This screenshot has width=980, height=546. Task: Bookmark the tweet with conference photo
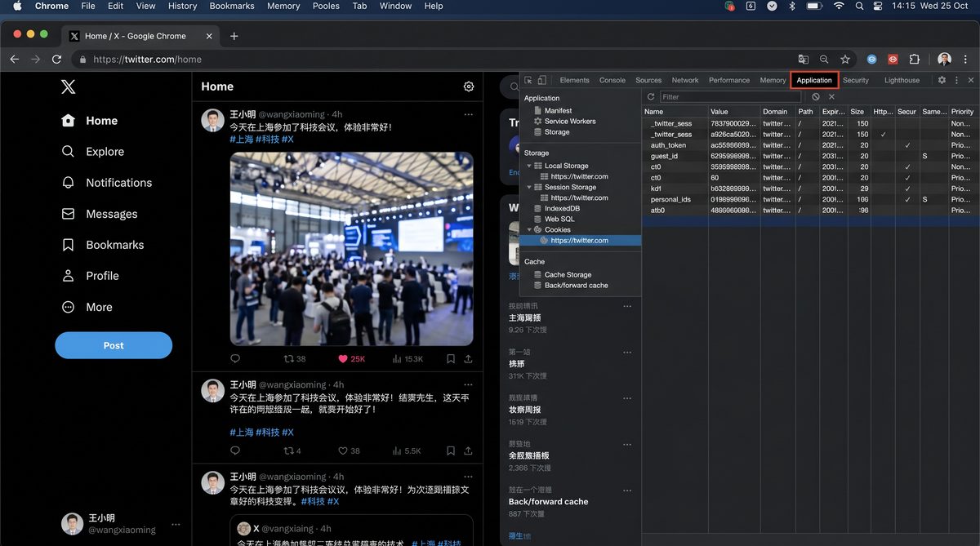451,358
